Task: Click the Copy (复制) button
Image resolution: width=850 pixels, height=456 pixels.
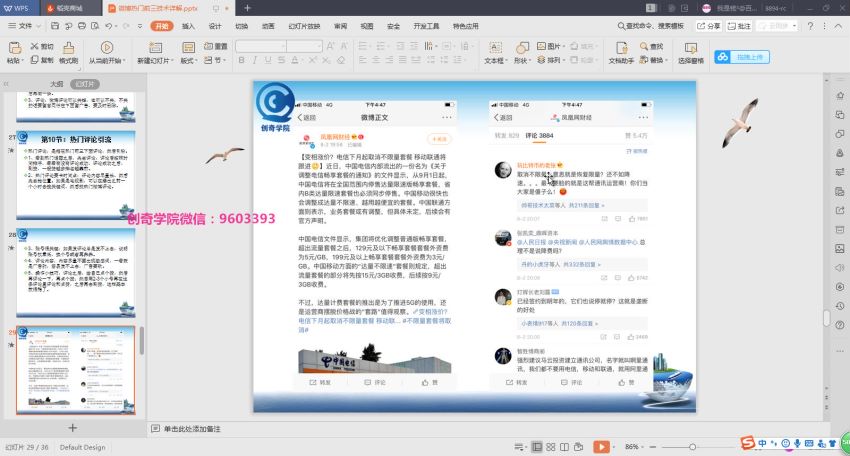Action: tap(42, 60)
